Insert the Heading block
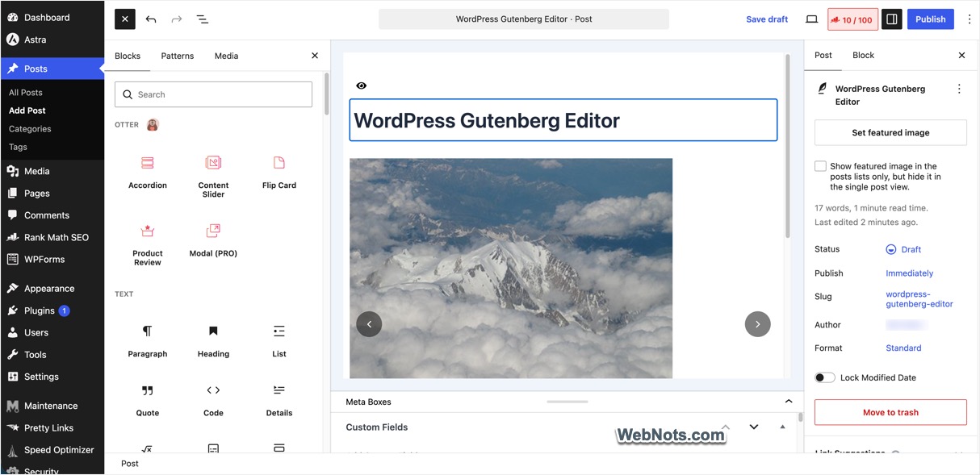 click(213, 341)
